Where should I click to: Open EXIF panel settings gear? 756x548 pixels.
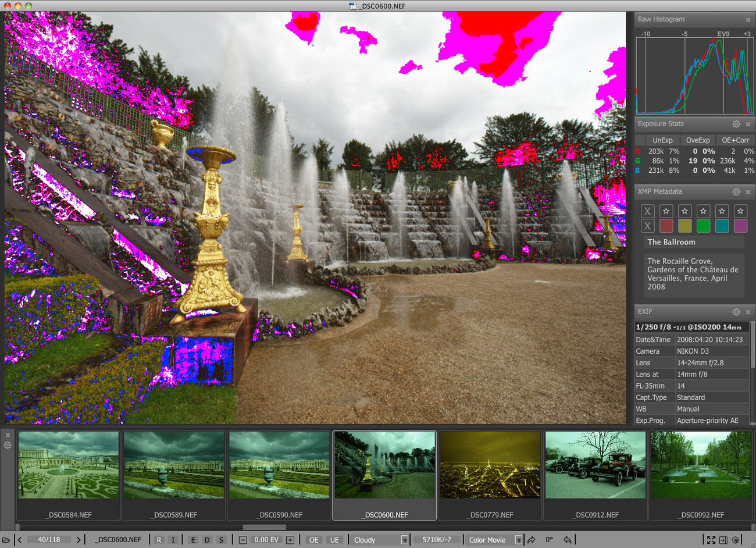(x=736, y=312)
